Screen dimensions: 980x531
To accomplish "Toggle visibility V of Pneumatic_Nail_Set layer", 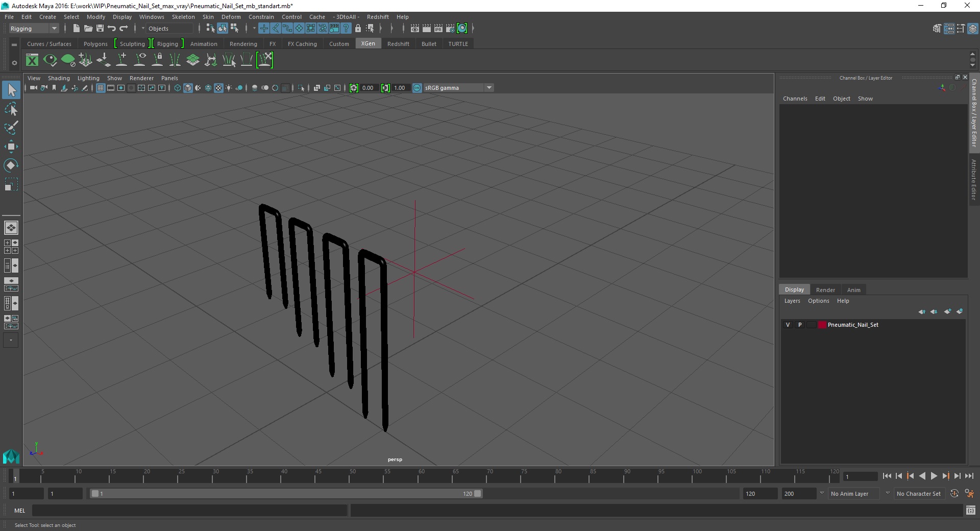I will (x=788, y=325).
